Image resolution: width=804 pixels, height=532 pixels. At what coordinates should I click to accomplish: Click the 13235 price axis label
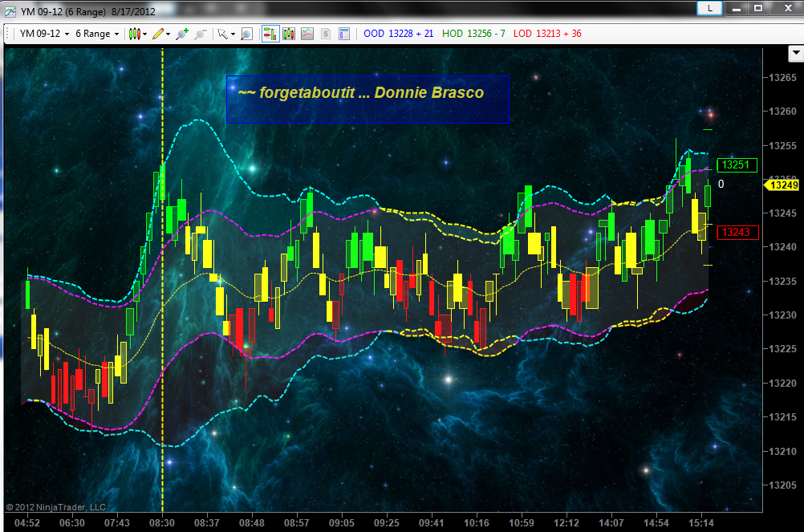pos(782,282)
